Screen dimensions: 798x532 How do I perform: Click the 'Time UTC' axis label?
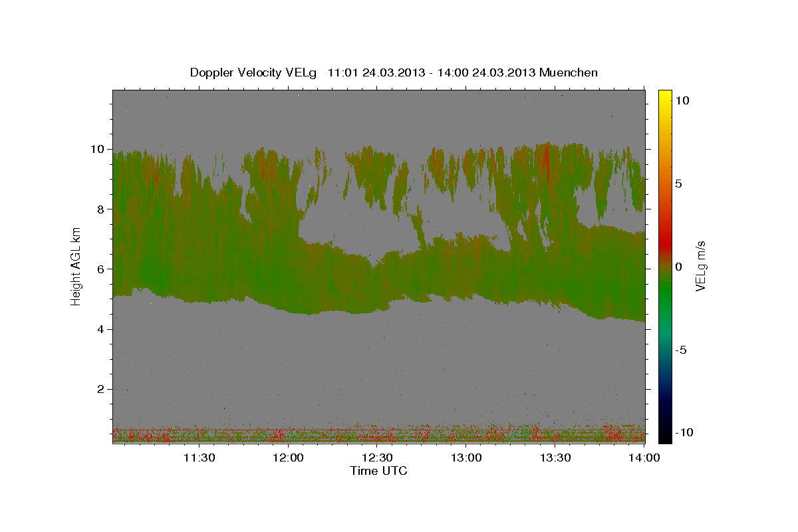(378, 471)
